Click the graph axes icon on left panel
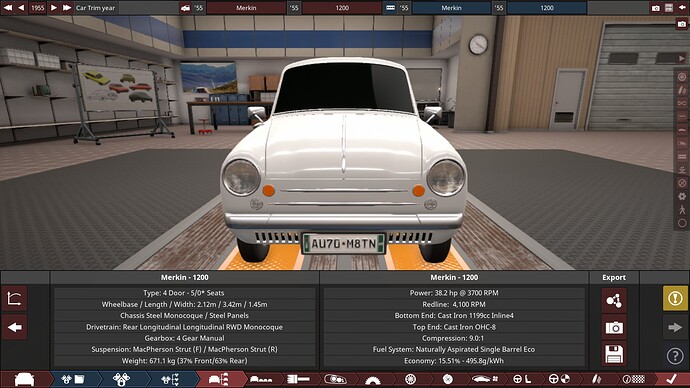The image size is (690, 388). coord(15,299)
